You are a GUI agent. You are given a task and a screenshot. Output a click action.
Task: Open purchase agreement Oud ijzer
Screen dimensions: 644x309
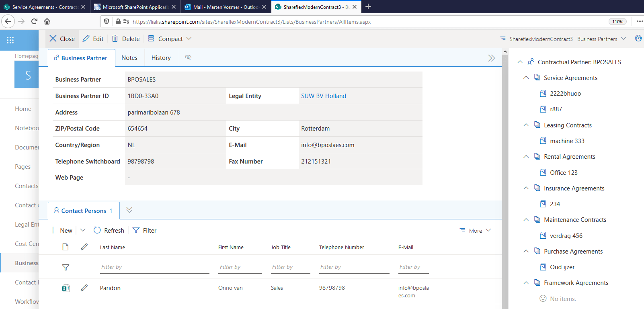[x=562, y=267]
